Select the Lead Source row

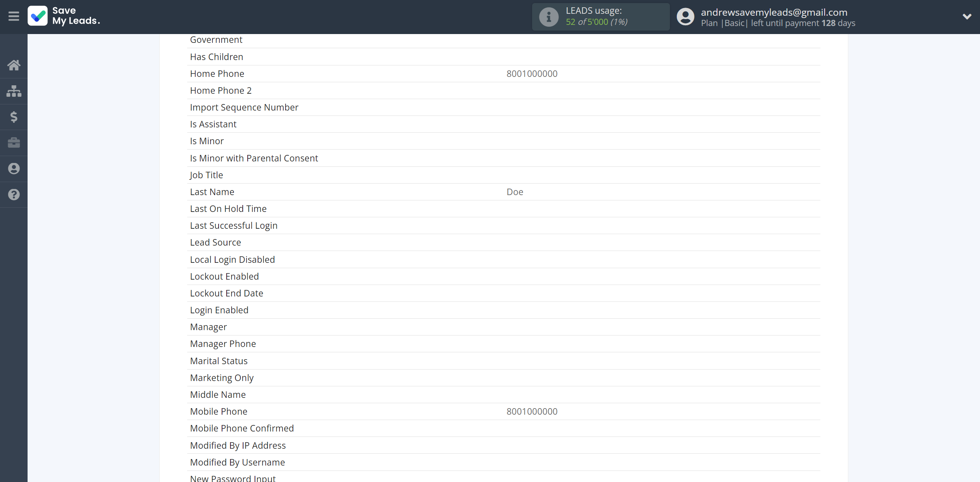(503, 242)
